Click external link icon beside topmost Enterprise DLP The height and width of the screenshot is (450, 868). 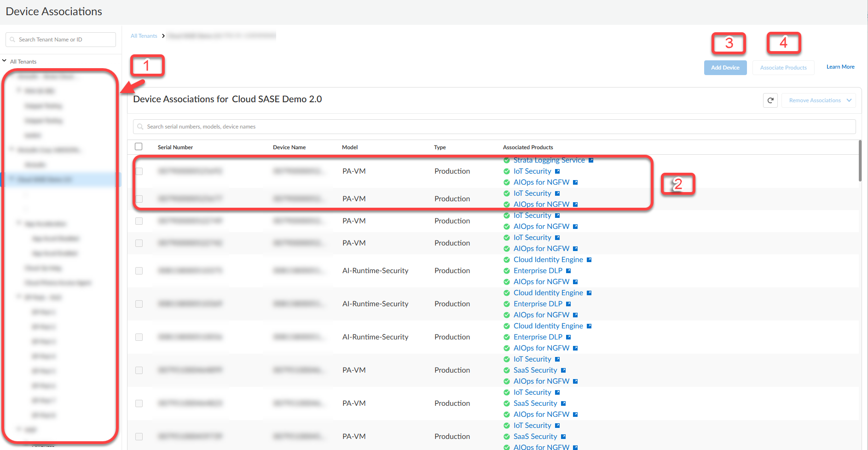tap(568, 271)
